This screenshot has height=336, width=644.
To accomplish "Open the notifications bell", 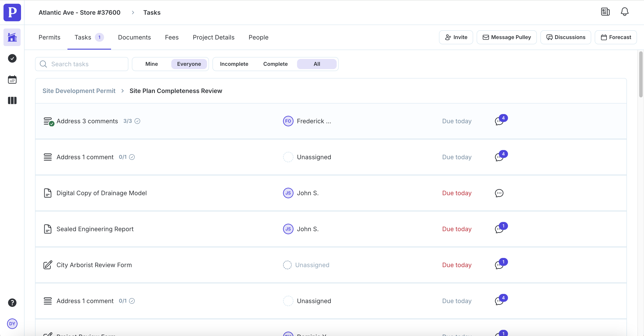I will click(624, 12).
